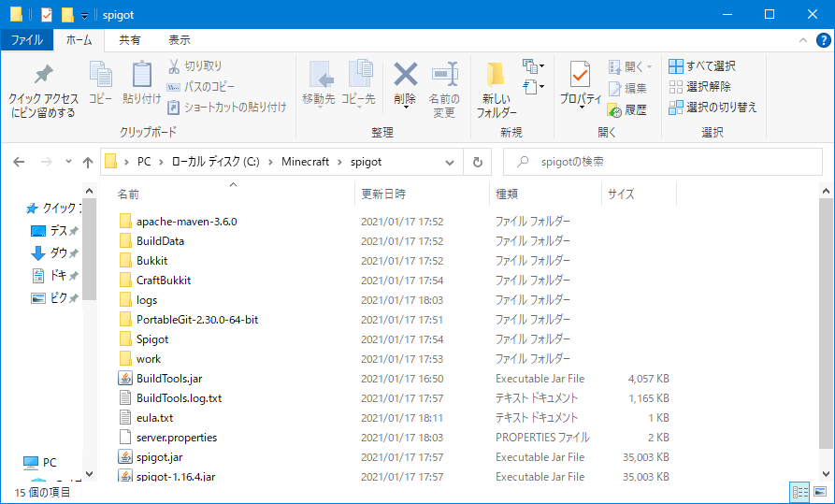Select All (すべて選択) items

[x=702, y=66]
